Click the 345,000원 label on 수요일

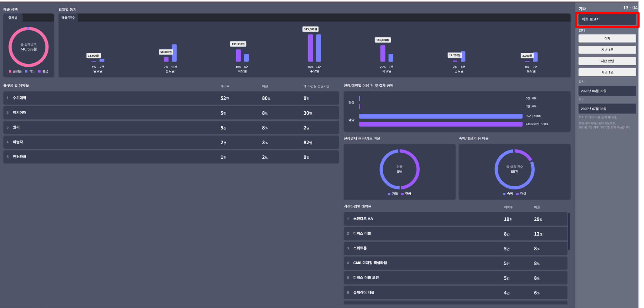pyautogui.click(x=310, y=29)
